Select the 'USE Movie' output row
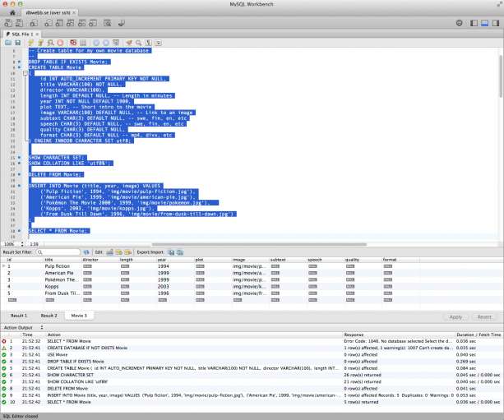The height and width of the screenshot is (420, 504). coord(252,355)
